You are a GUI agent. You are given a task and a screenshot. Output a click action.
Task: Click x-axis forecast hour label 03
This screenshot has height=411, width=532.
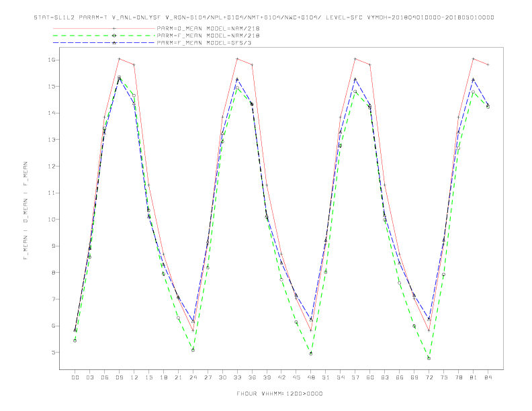click(x=90, y=377)
